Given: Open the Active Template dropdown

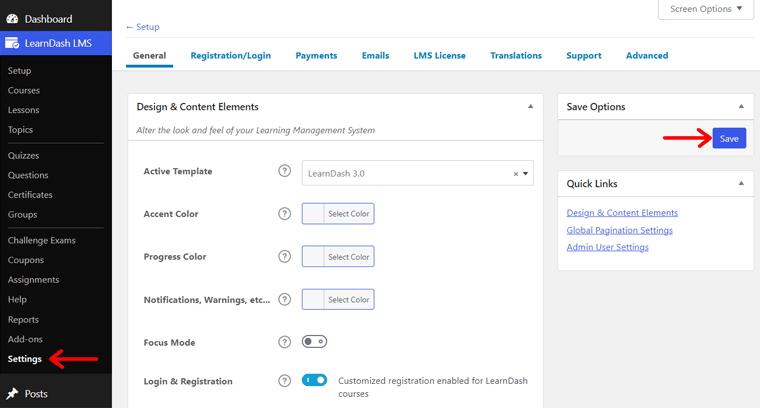Looking at the screenshot, I should (x=417, y=173).
